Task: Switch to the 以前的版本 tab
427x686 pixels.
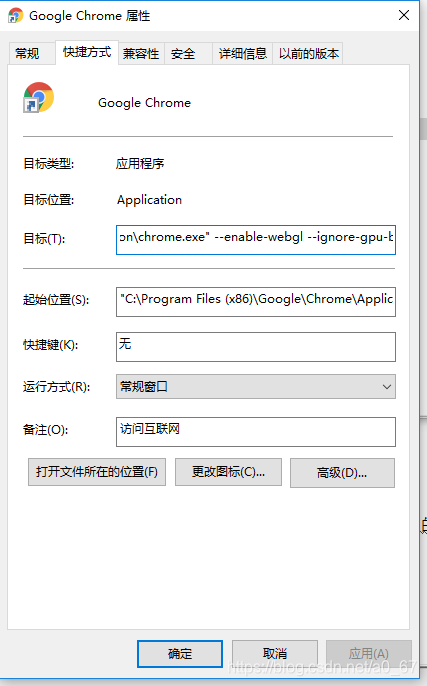Action: pos(308,54)
